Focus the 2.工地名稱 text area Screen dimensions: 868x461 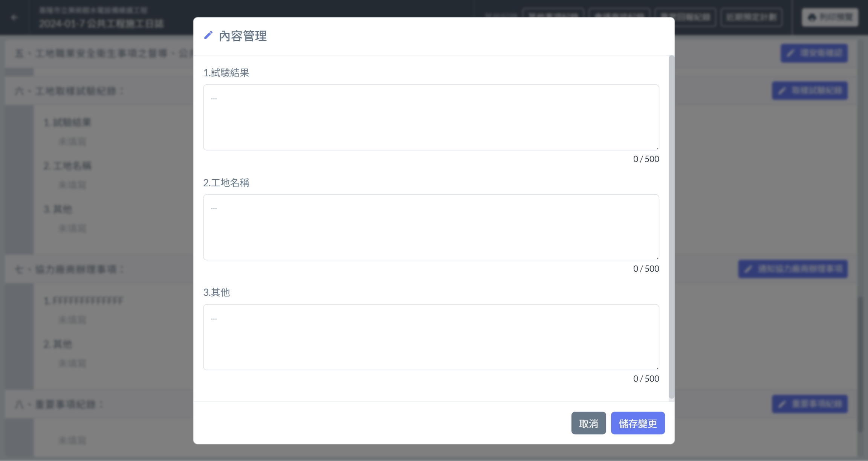click(x=431, y=227)
